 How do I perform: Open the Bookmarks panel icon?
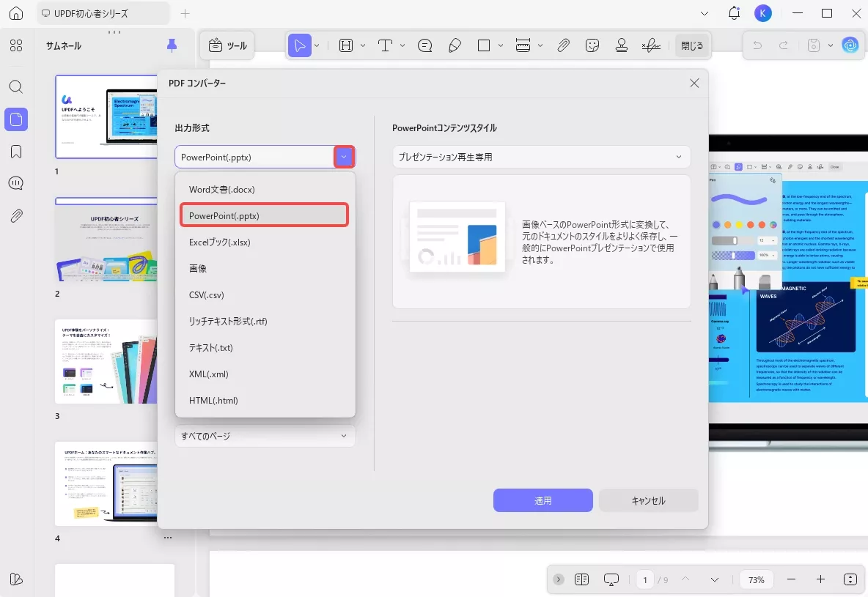15,151
